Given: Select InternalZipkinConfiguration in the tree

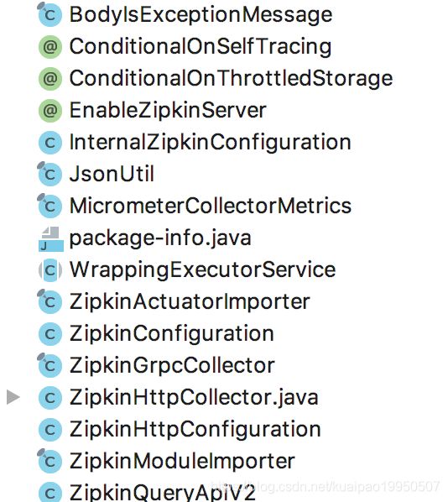Looking at the screenshot, I should tap(211, 142).
